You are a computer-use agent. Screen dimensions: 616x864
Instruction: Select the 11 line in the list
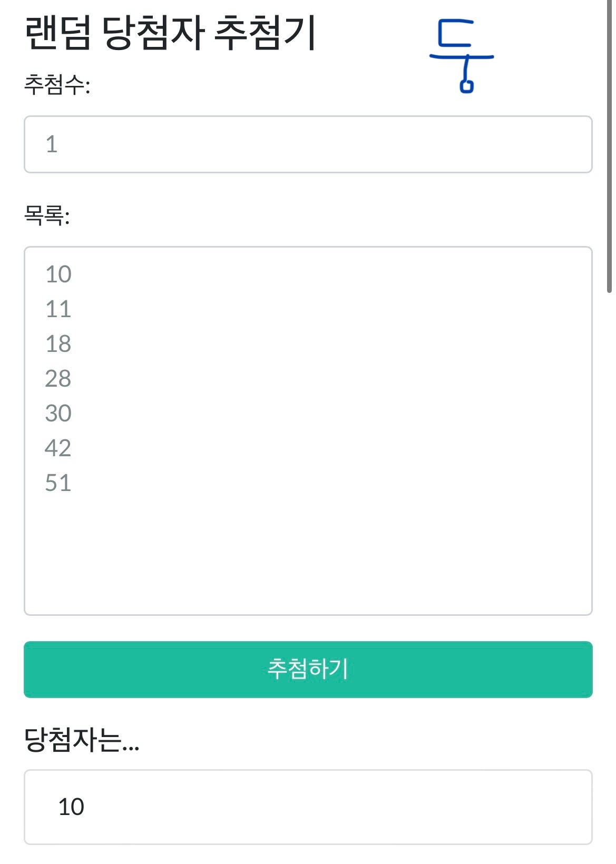click(58, 309)
